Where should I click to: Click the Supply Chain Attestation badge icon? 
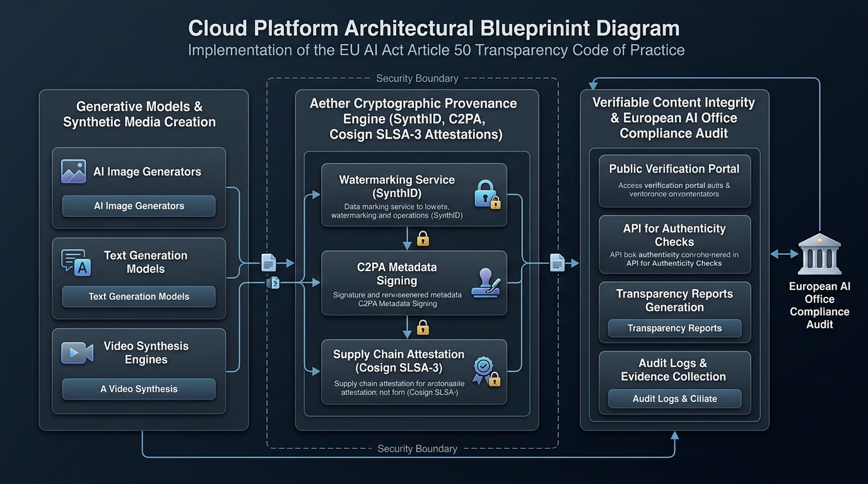[x=486, y=371]
